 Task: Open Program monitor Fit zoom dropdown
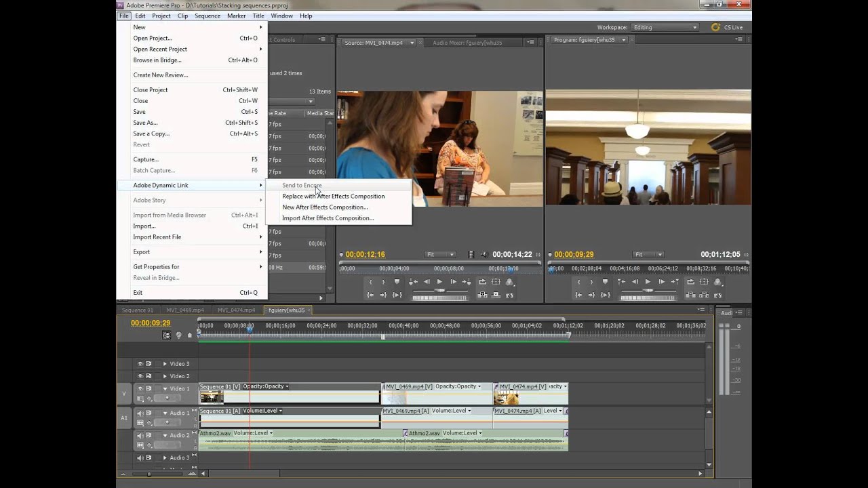[x=648, y=255]
